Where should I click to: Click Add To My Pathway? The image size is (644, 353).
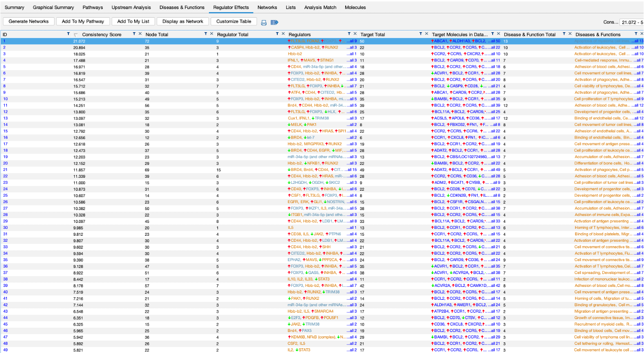pyautogui.click(x=83, y=21)
